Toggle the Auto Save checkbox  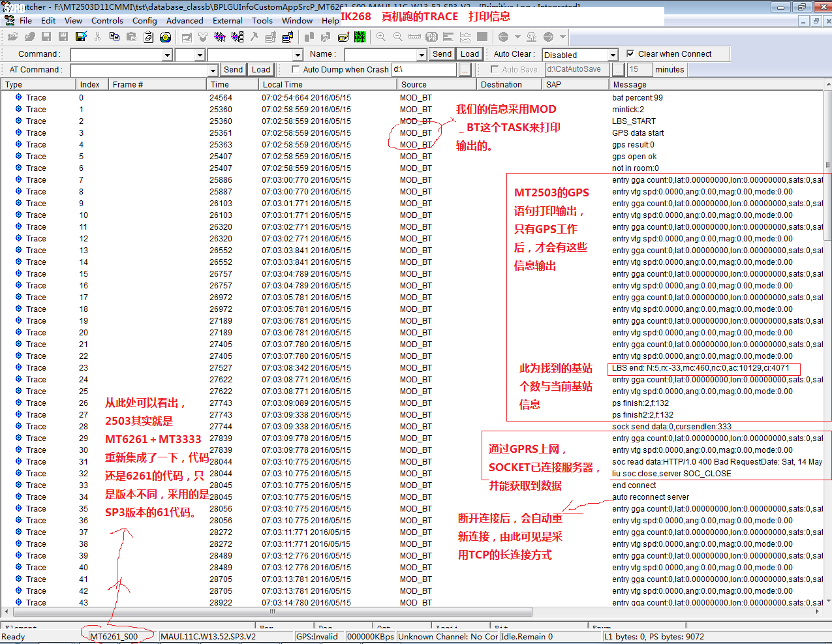tap(495, 69)
